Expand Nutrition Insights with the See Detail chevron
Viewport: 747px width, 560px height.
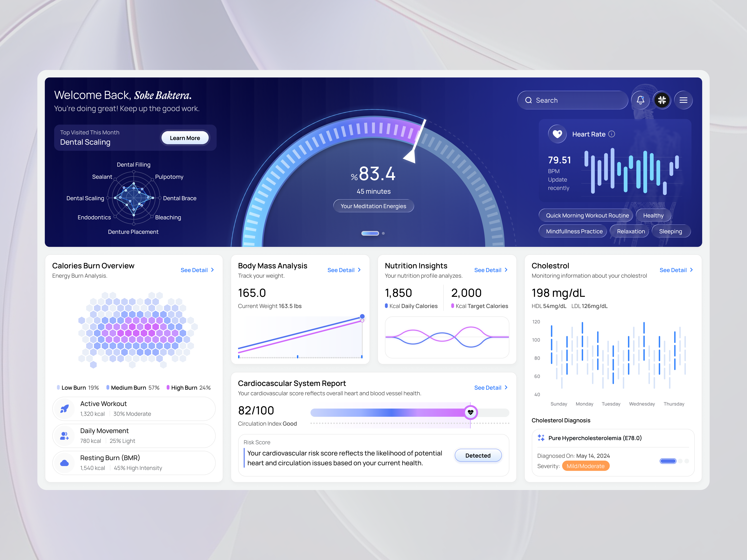(506, 270)
